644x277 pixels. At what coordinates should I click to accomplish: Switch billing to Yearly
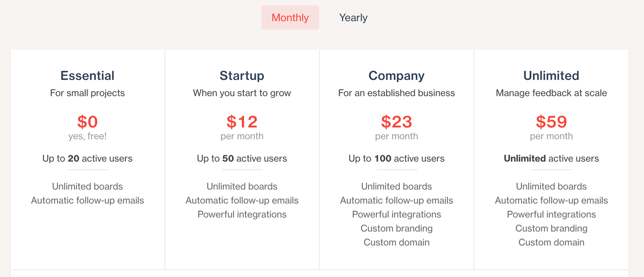point(353,18)
